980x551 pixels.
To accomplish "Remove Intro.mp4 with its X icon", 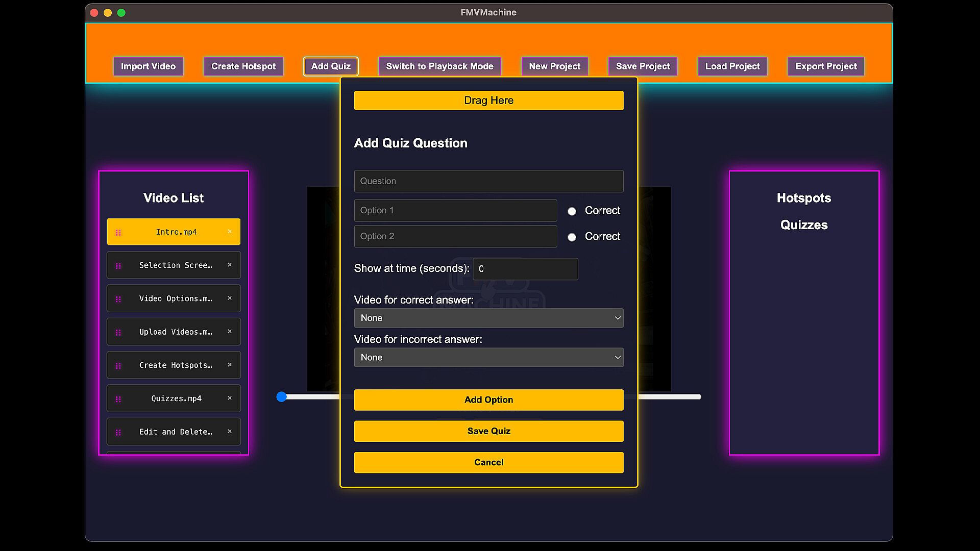I will tap(230, 232).
